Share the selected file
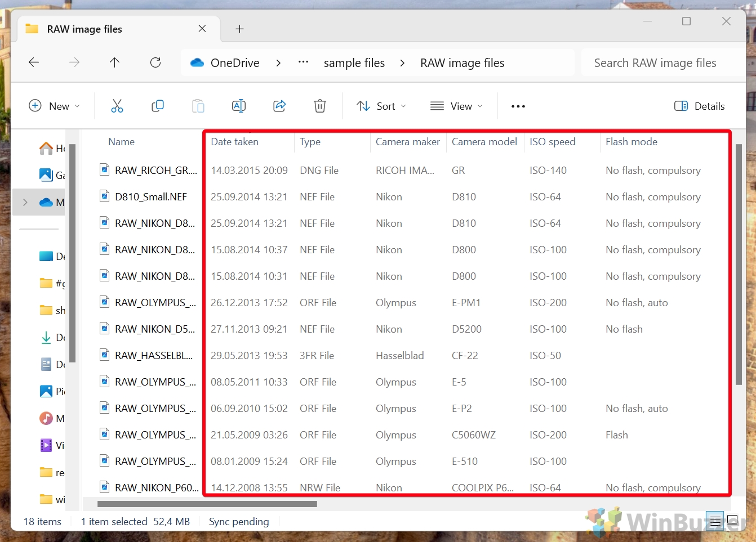This screenshot has width=756, height=542. [279, 106]
